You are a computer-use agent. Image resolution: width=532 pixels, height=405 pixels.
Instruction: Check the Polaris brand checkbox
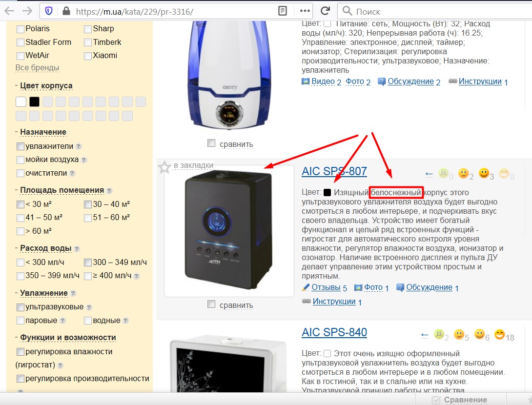(x=20, y=29)
